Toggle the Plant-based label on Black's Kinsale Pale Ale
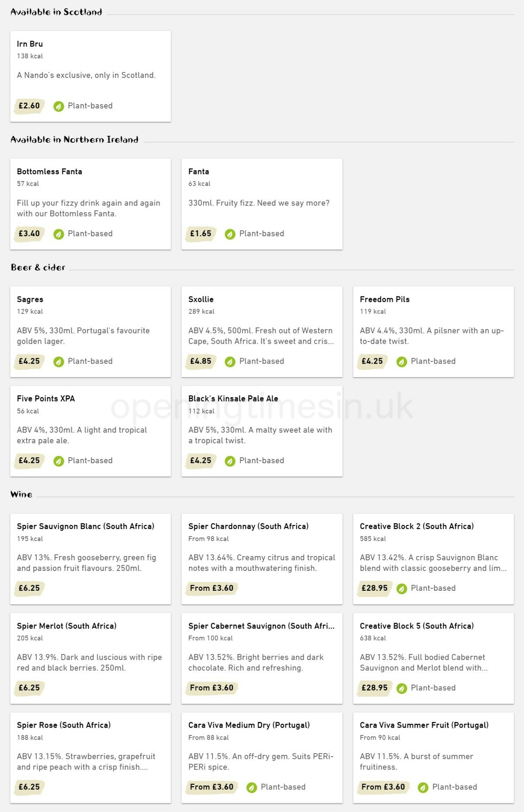 click(229, 460)
